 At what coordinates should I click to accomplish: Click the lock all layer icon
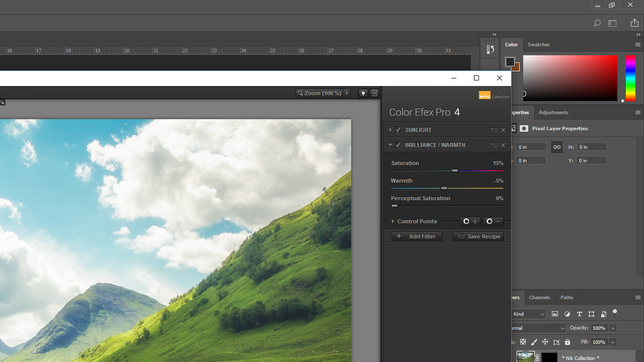coord(568,342)
